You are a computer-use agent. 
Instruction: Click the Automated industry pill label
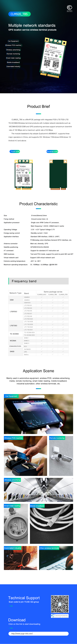click(x=13, y=67)
